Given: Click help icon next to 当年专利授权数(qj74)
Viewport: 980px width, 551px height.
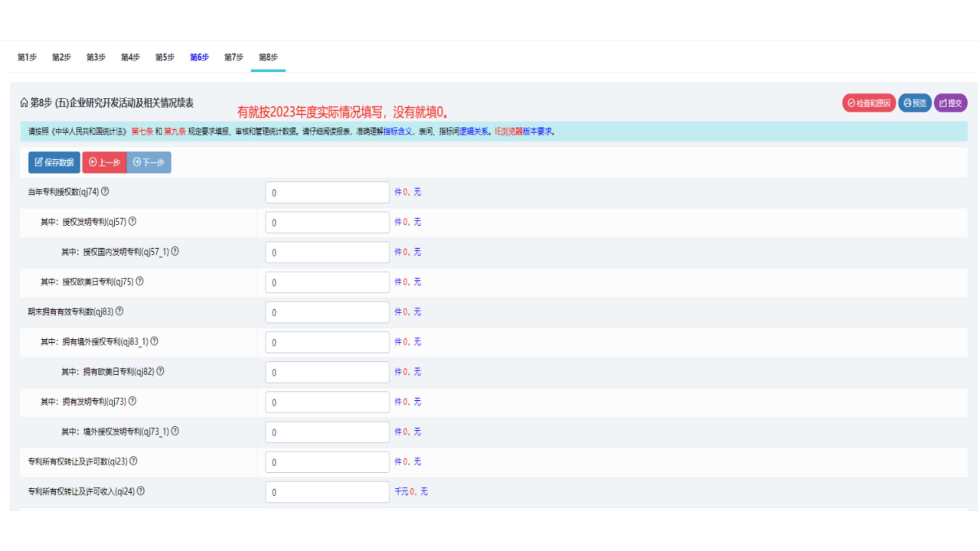Looking at the screenshot, I should [105, 192].
